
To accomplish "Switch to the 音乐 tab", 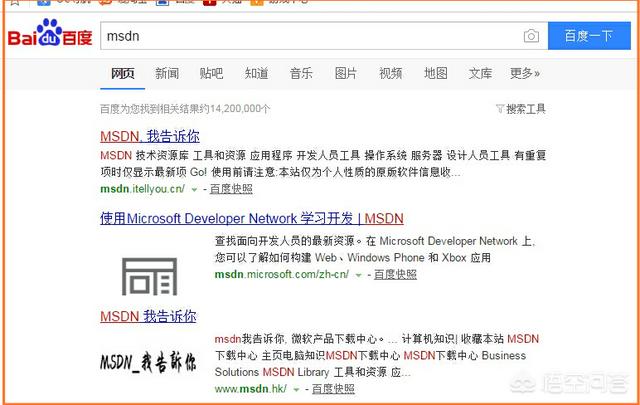I will click(x=301, y=73).
